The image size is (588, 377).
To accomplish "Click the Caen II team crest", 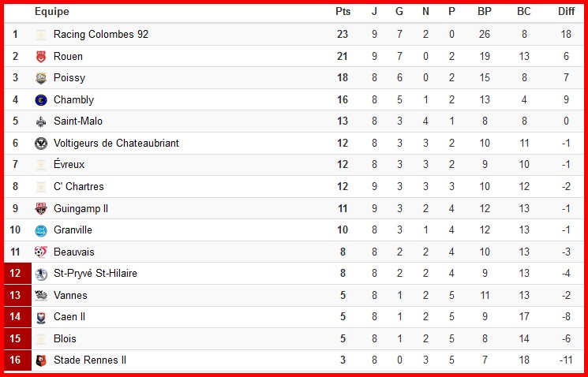I will click(x=41, y=317).
